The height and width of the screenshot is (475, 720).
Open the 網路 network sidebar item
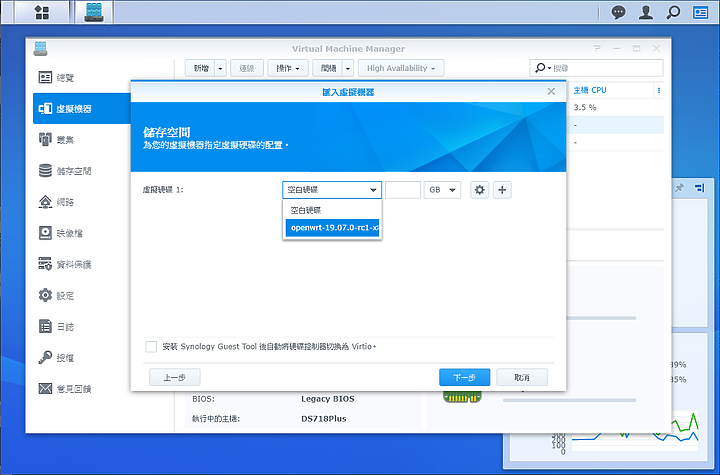(82, 202)
